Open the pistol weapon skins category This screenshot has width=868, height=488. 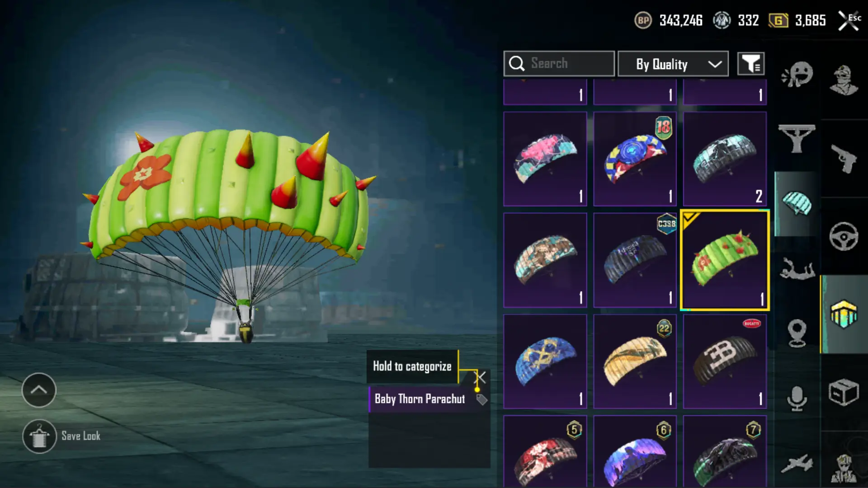pos(844,159)
